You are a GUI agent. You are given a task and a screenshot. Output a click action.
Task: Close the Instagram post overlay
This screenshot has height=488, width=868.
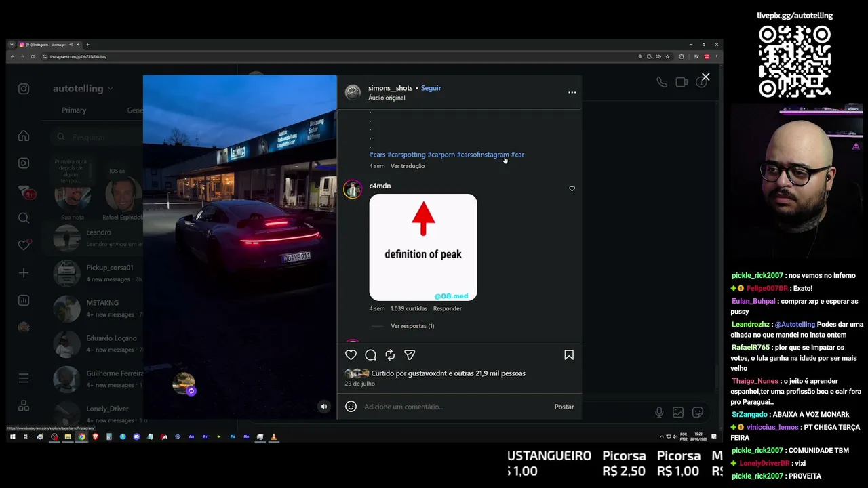(x=705, y=77)
